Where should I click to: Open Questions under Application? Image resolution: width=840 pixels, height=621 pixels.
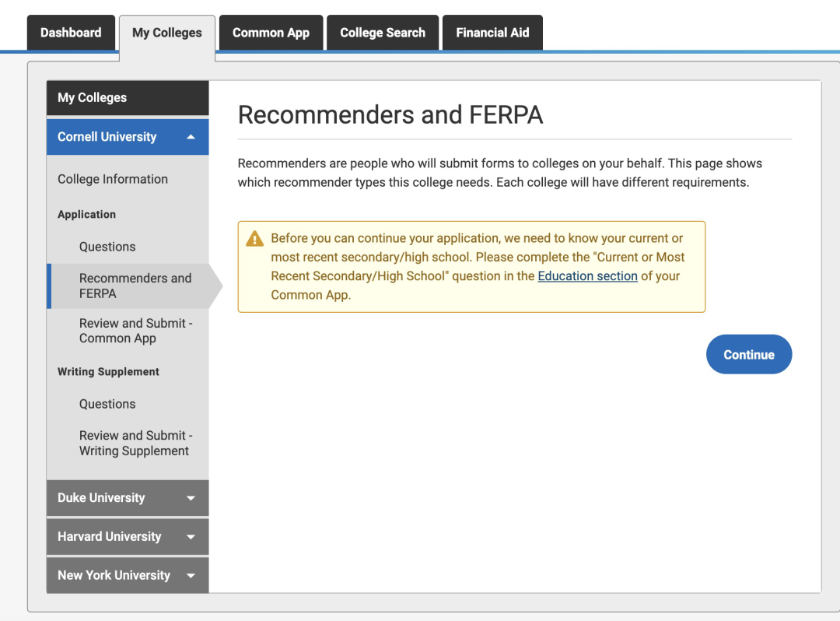[x=107, y=247]
